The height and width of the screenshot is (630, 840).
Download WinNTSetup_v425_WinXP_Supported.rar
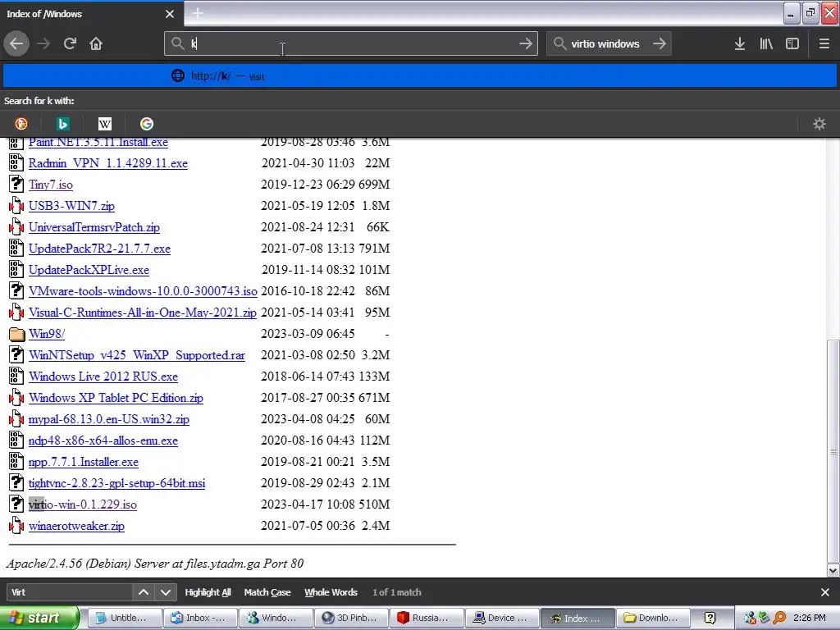pyautogui.click(x=137, y=355)
